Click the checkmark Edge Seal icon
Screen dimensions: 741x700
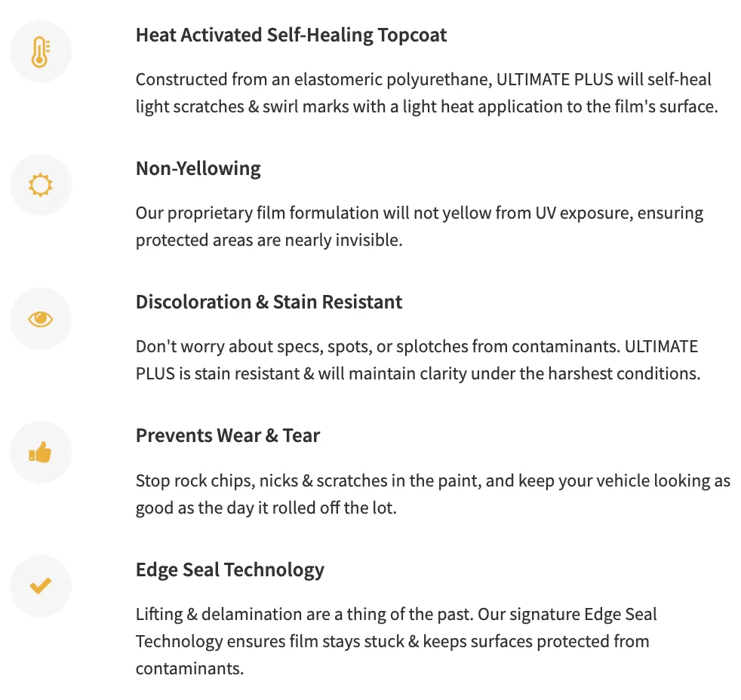pyautogui.click(x=40, y=585)
